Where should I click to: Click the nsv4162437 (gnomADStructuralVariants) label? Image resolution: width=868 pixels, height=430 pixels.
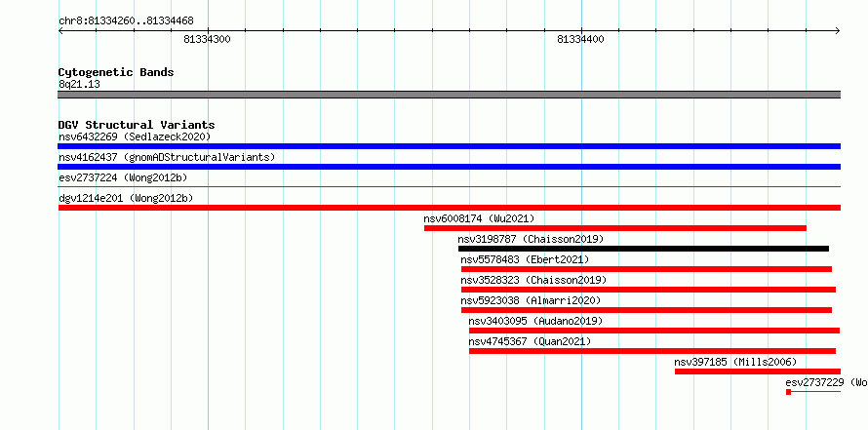point(167,157)
